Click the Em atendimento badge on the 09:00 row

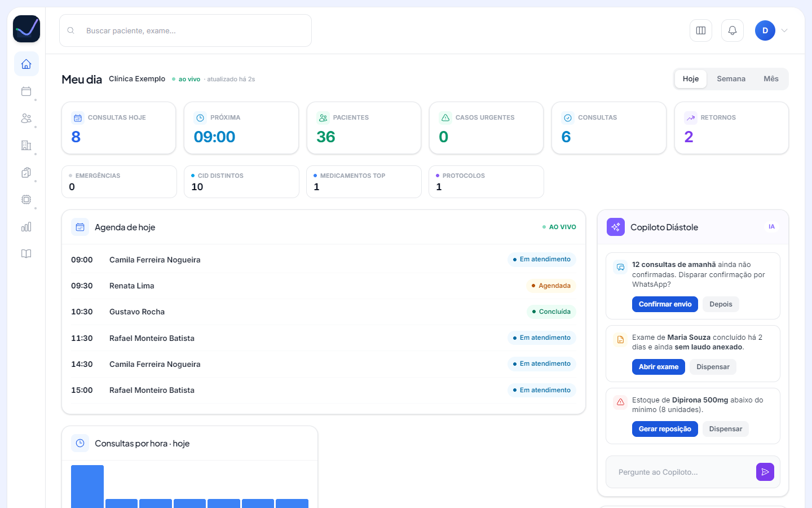click(x=542, y=260)
